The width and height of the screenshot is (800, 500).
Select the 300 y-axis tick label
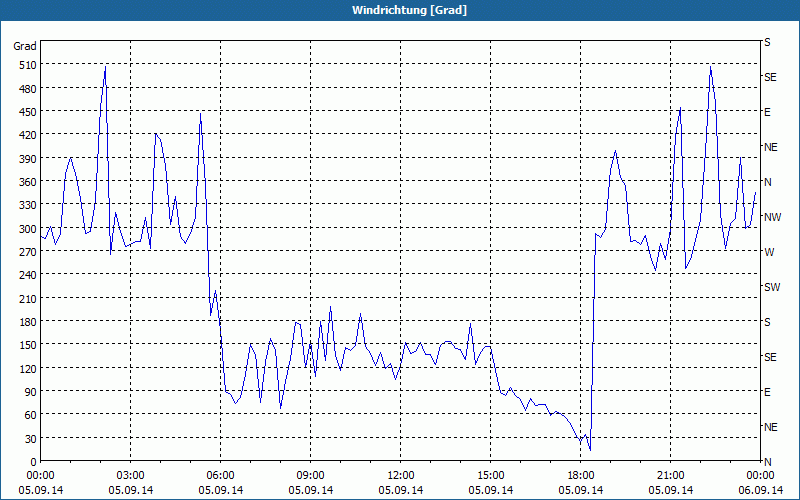point(28,228)
